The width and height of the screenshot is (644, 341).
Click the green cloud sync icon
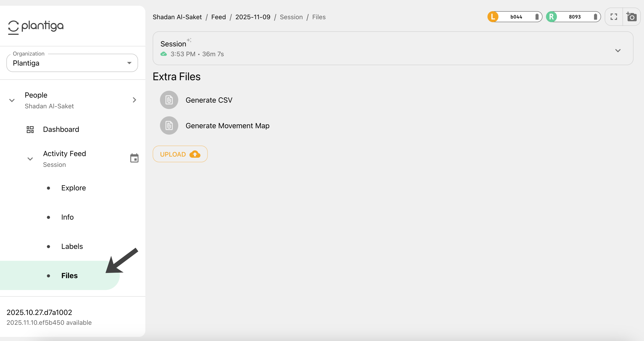(x=164, y=54)
